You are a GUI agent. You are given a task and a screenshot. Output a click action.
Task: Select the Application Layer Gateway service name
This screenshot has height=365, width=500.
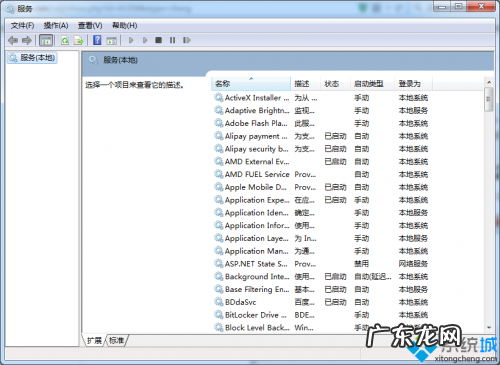(257, 238)
